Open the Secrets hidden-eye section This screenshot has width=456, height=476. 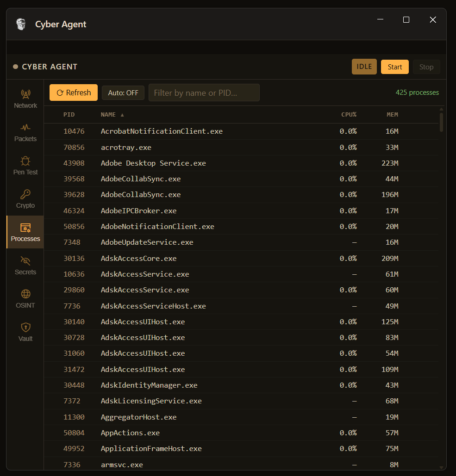[25, 266]
